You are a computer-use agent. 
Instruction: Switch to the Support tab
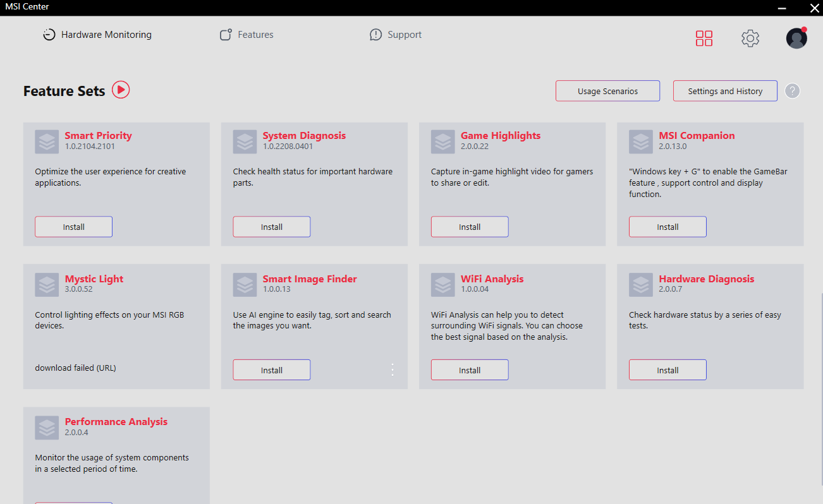(x=396, y=35)
